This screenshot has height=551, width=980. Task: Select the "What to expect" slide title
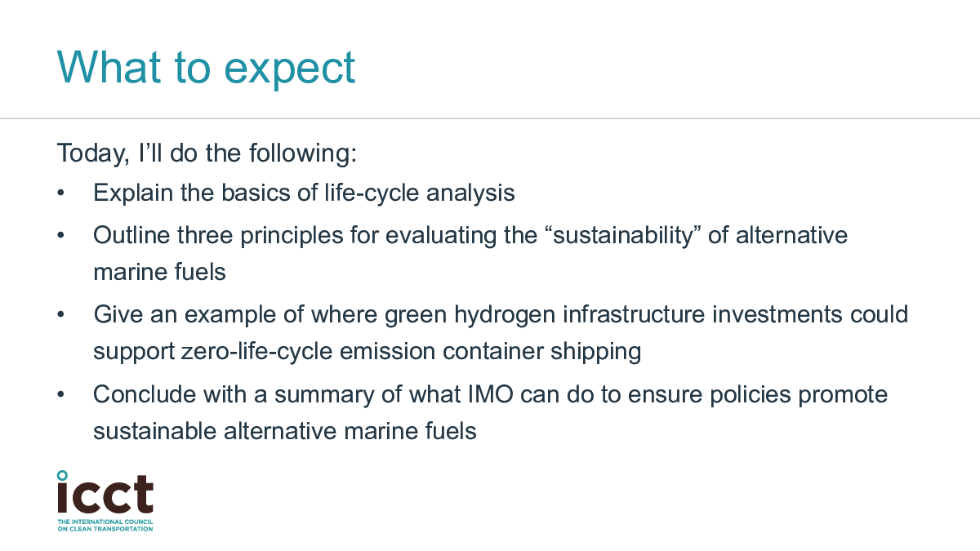pos(206,66)
